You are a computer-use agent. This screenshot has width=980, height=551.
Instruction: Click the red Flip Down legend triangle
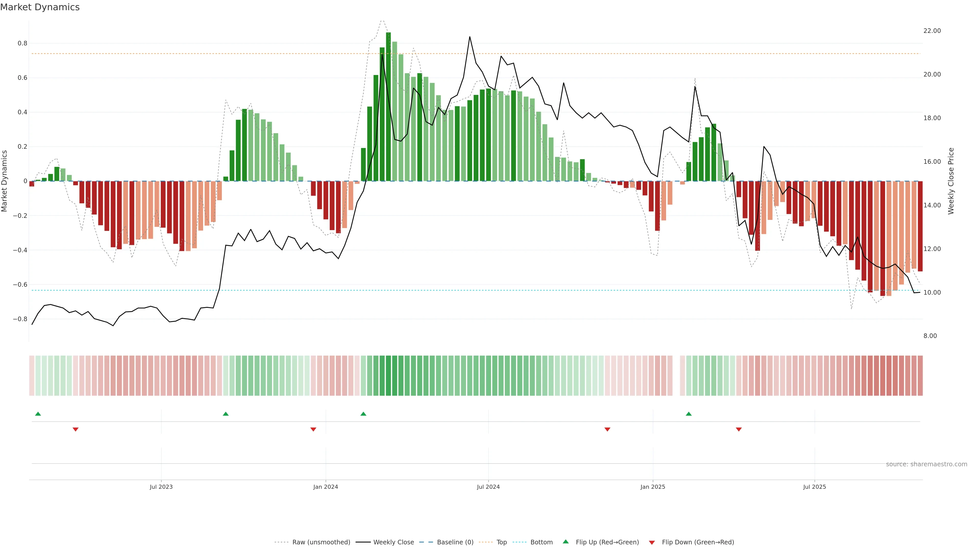[652, 542]
